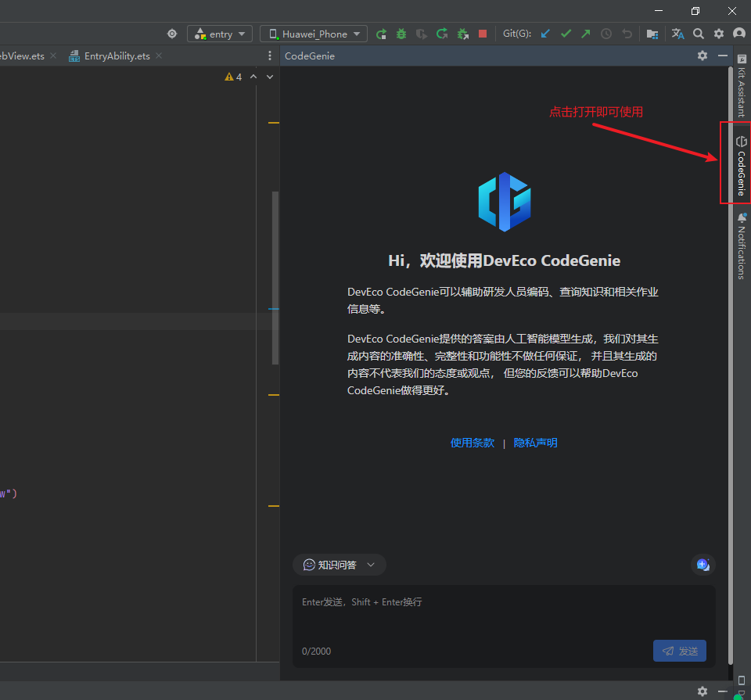Click the Git rollback undo arrow
The width and height of the screenshot is (751, 700).
[x=627, y=34]
